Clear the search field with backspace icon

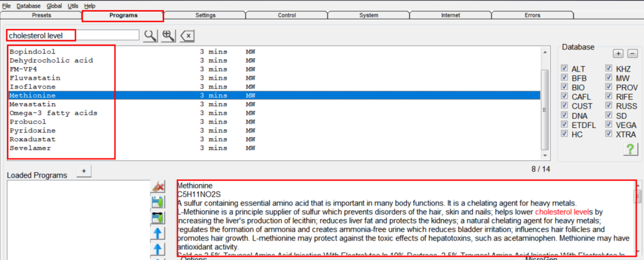click(187, 36)
